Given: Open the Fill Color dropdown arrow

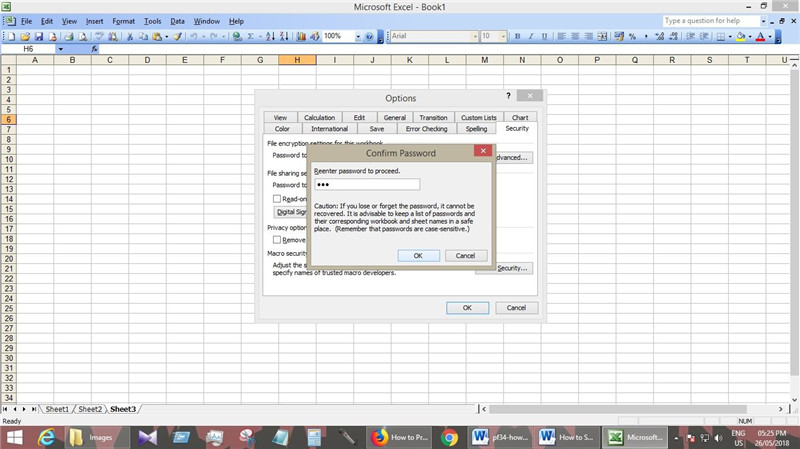Looking at the screenshot, I should pyautogui.click(x=749, y=36).
